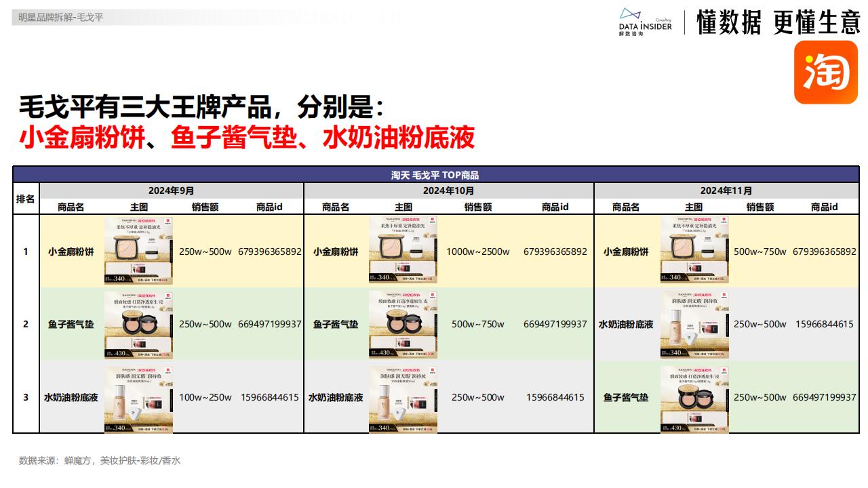Click 鱼子酱气垫 name in September column
This screenshot has width=868, height=488.
click(71, 325)
